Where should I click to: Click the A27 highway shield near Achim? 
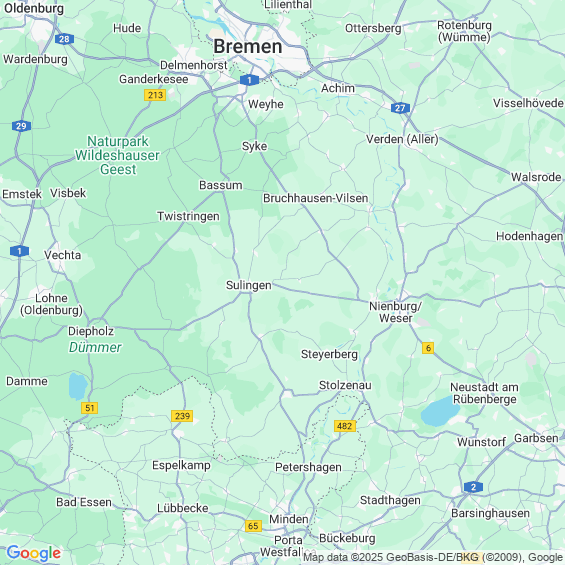click(x=400, y=108)
